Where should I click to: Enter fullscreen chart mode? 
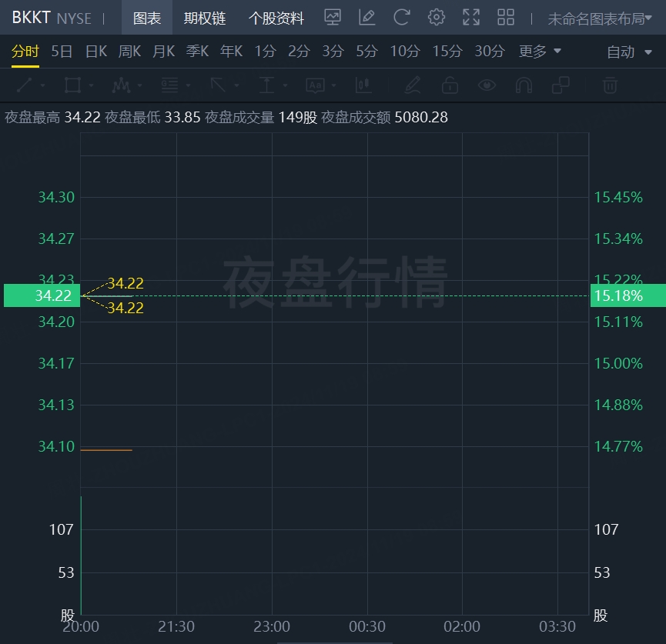click(x=471, y=18)
